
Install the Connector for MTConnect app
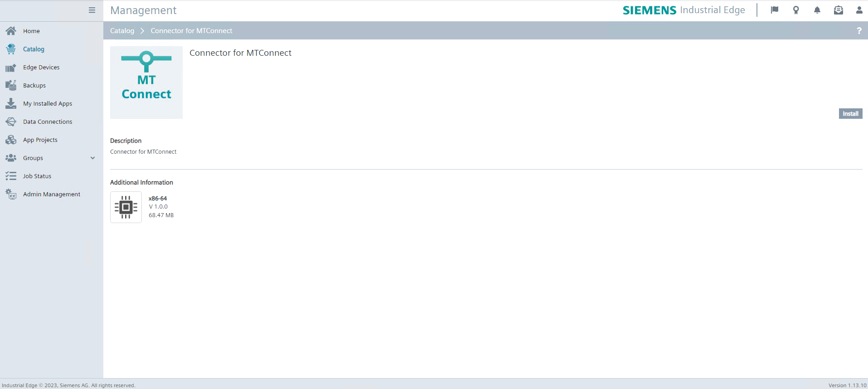(850, 114)
